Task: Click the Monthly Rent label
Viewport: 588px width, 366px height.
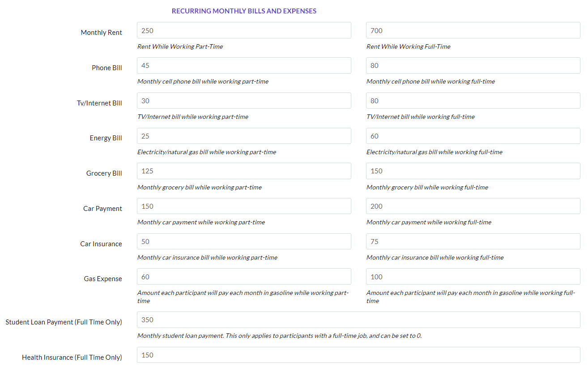Action: [x=102, y=33]
